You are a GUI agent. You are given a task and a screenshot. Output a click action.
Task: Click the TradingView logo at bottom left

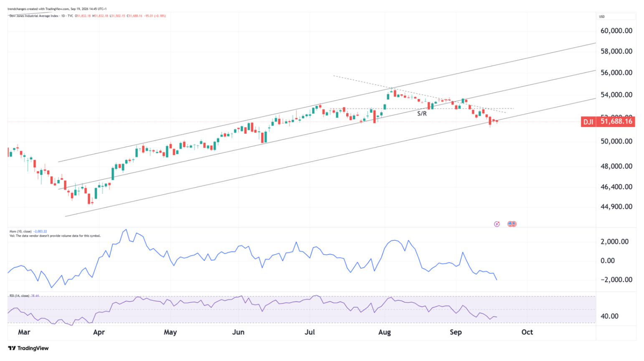[28, 348]
